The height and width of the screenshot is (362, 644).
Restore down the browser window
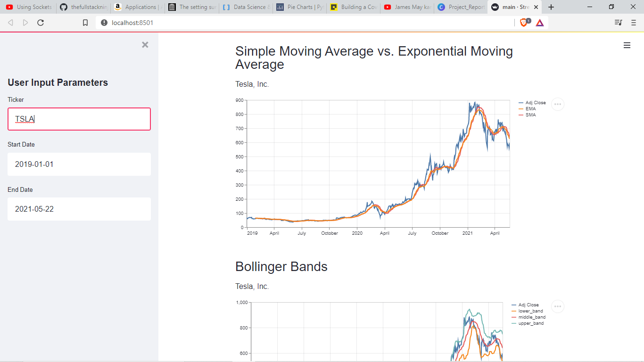click(611, 7)
